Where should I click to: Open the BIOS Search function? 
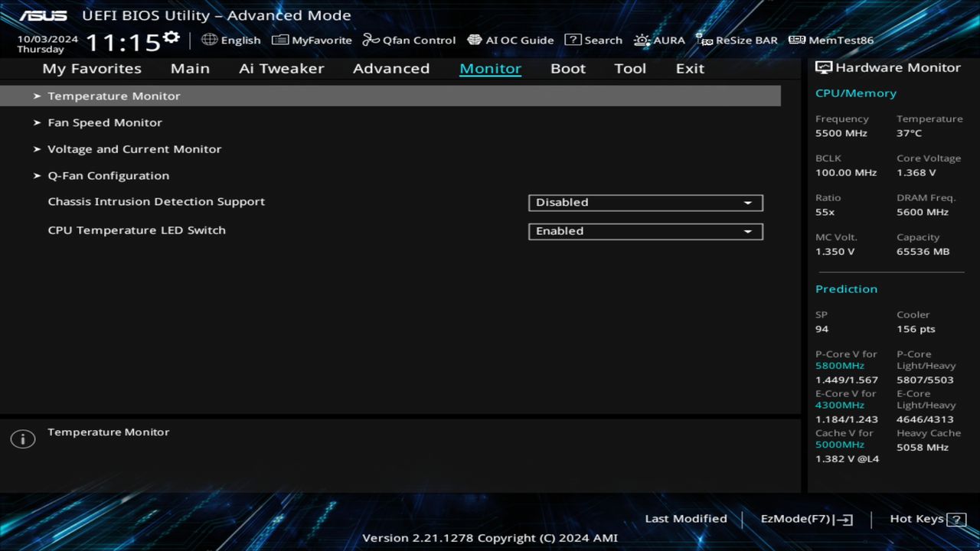coord(593,40)
